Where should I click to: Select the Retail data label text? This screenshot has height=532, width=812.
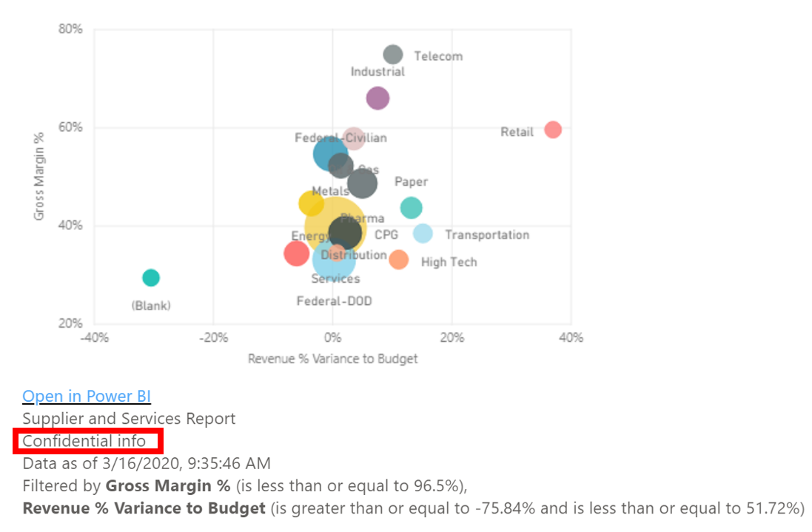point(517,132)
